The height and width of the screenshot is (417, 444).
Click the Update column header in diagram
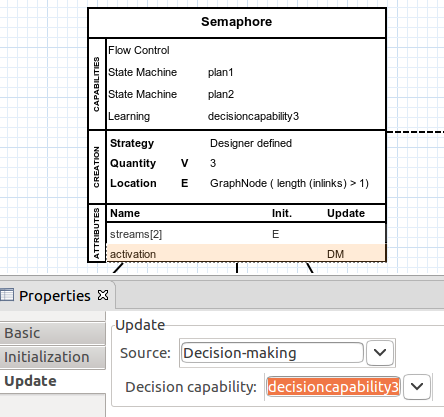346,213
